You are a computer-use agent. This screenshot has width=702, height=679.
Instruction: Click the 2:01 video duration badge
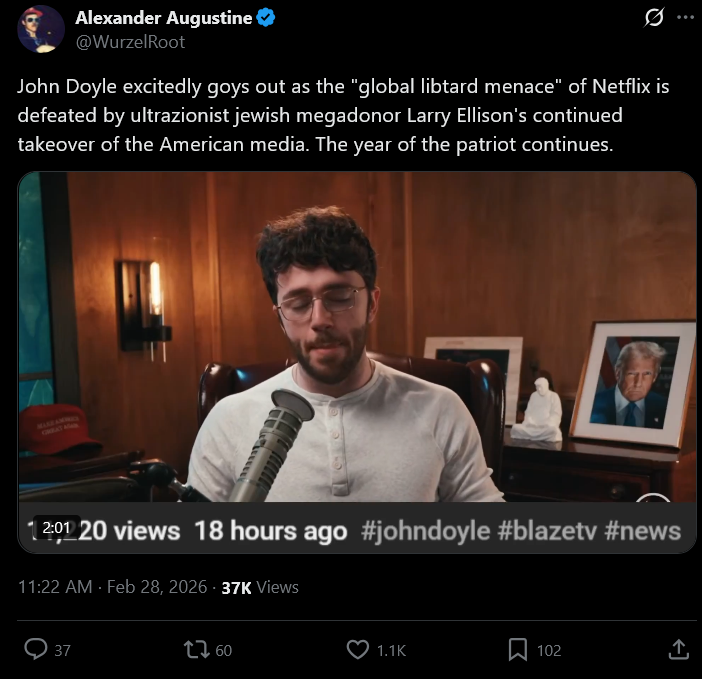pyautogui.click(x=56, y=528)
